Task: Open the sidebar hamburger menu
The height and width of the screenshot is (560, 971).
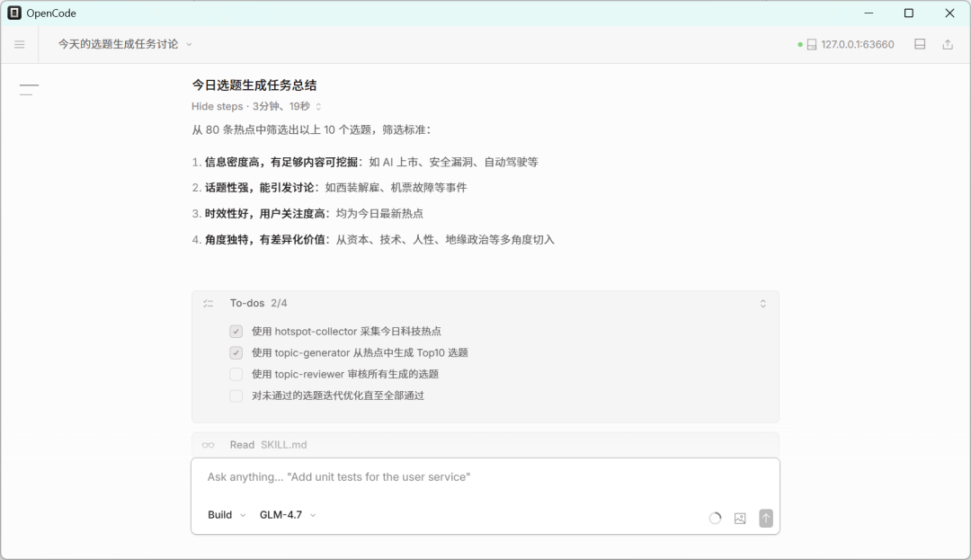Action: pos(19,43)
